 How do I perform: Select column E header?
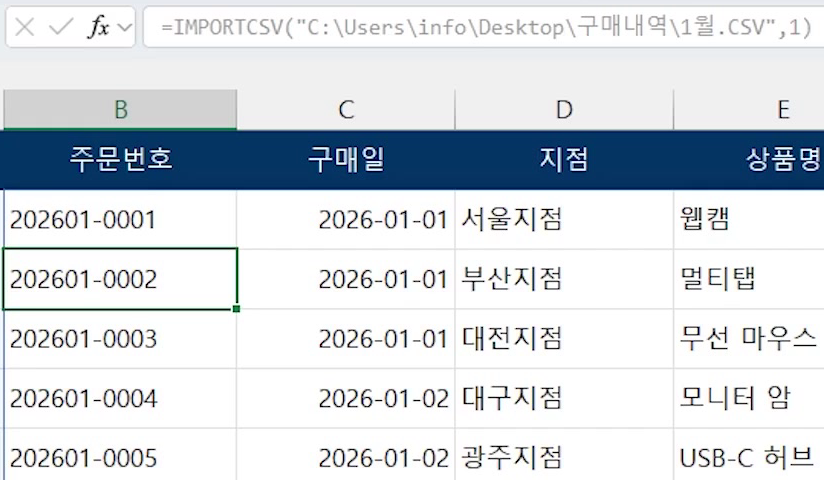(x=749, y=109)
